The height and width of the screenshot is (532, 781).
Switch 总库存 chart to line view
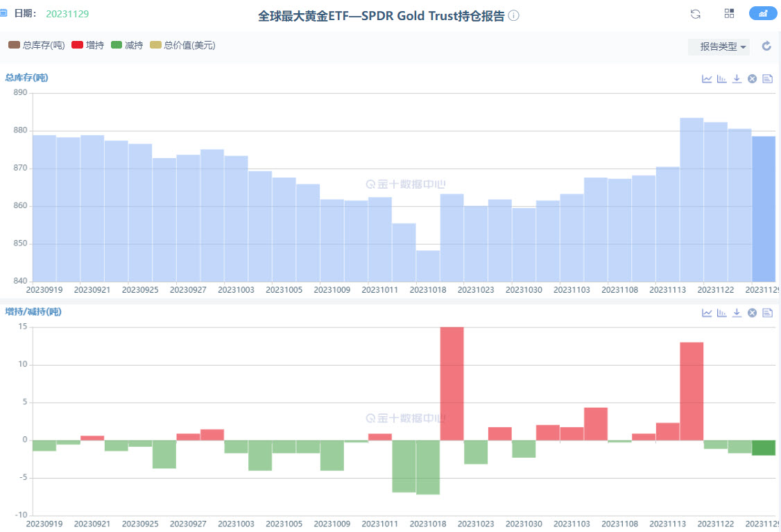707,78
